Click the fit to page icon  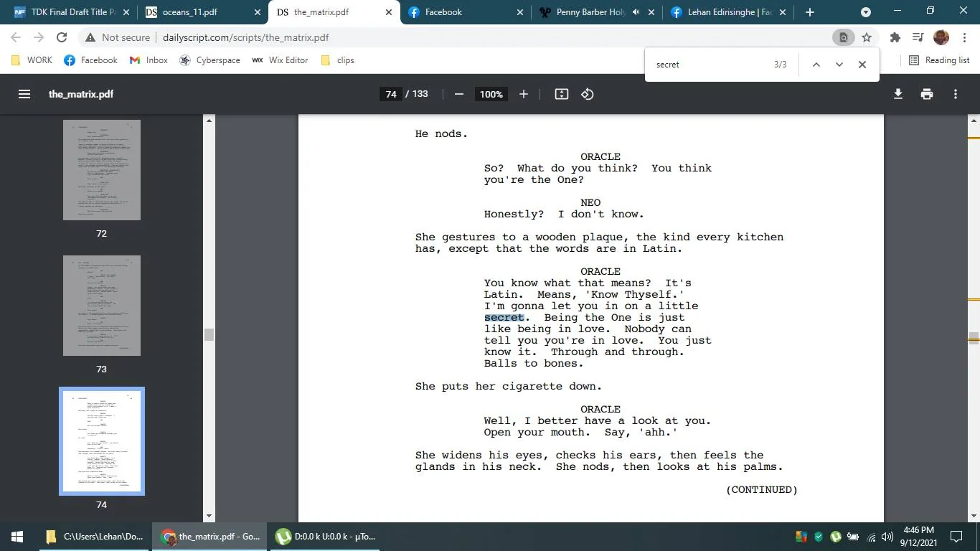tap(562, 94)
